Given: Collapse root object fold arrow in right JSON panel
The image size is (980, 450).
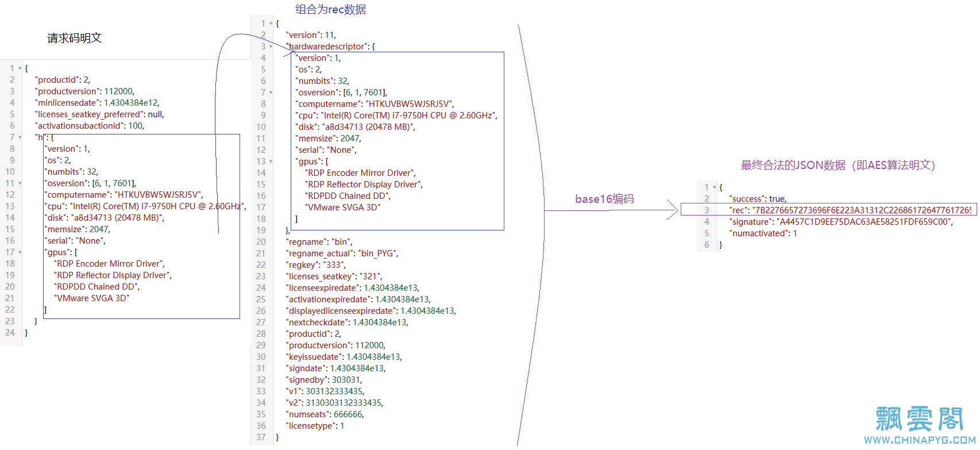Looking at the screenshot, I should pyautogui.click(x=714, y=187).
